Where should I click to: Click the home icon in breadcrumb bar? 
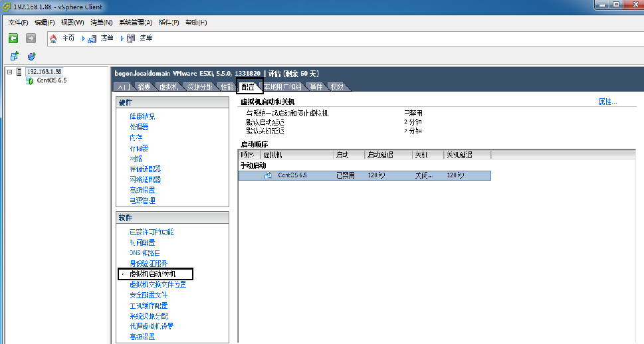(53, 39)
